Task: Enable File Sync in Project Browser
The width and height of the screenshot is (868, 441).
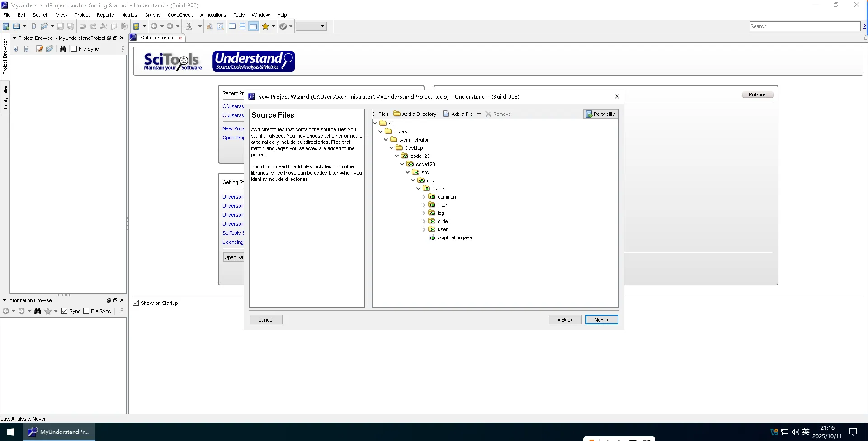Action: [x=74, y=49]
